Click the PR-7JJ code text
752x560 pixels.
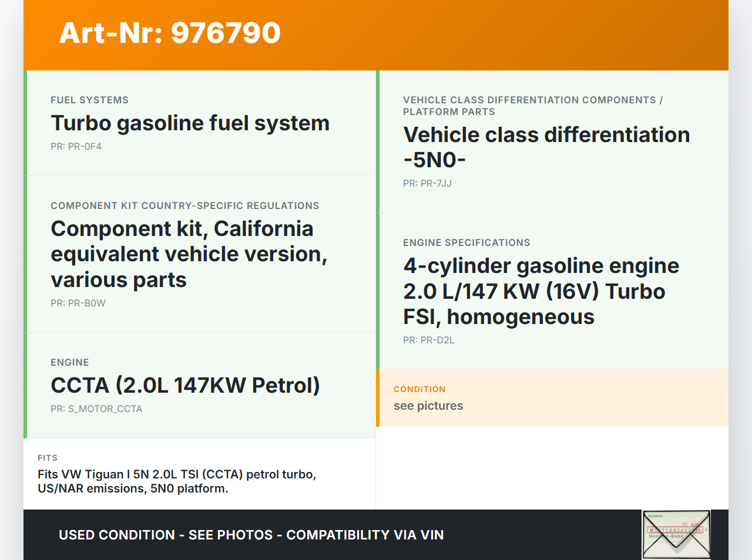point(427,184)
